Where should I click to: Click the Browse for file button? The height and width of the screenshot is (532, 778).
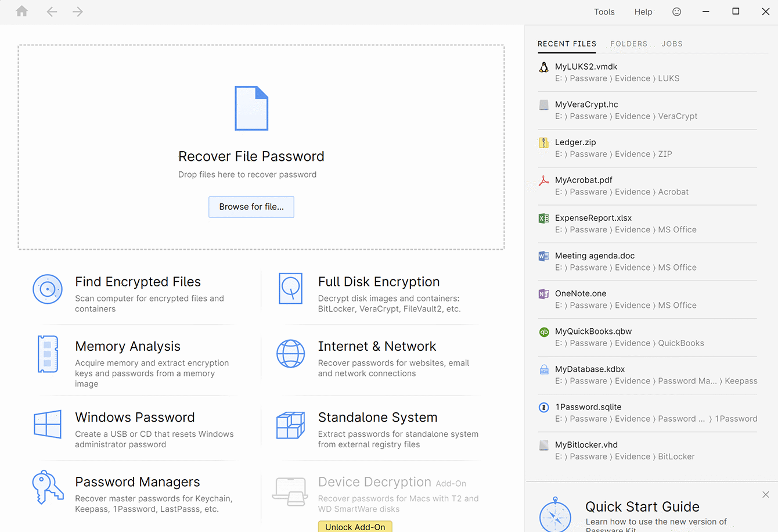pyautogui.click(x=251, y=207)
